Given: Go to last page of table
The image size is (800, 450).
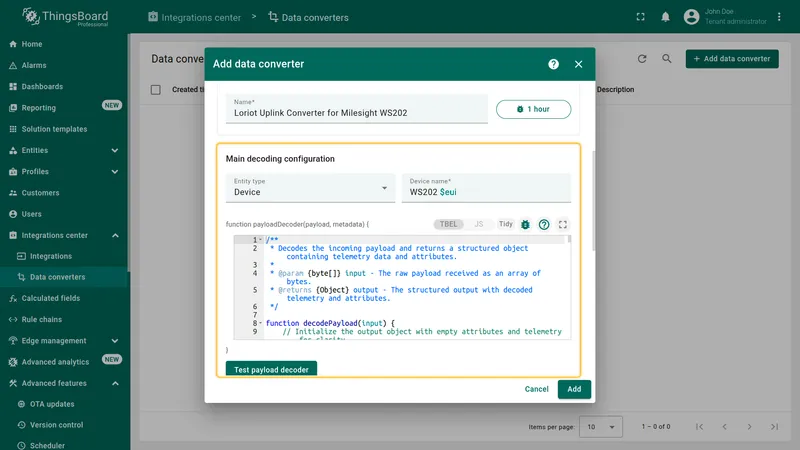Looking at the screenshot, I should click(x=774, y=427).
